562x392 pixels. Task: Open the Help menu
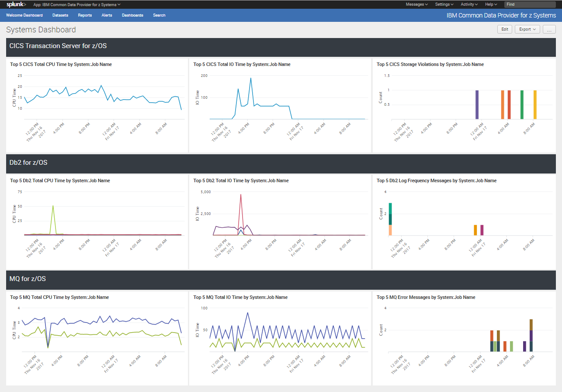(491, 4)
